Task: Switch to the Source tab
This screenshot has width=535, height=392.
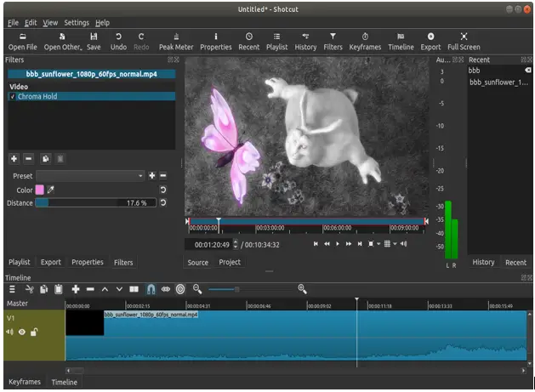Action: pyautogui.click(x=197, y=263)
